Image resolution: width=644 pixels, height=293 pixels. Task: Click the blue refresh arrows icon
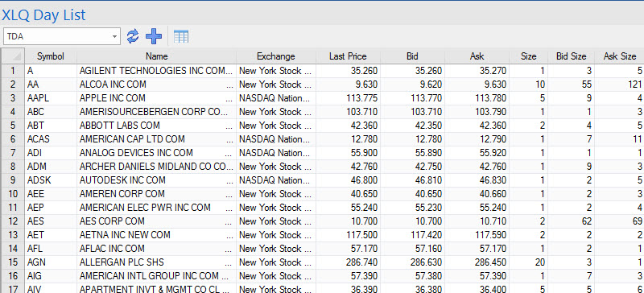133,36
